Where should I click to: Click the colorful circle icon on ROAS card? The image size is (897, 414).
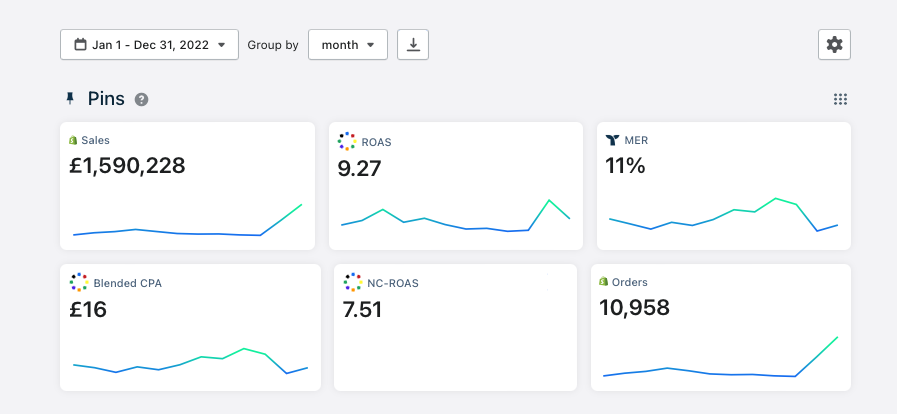[347, 141]
